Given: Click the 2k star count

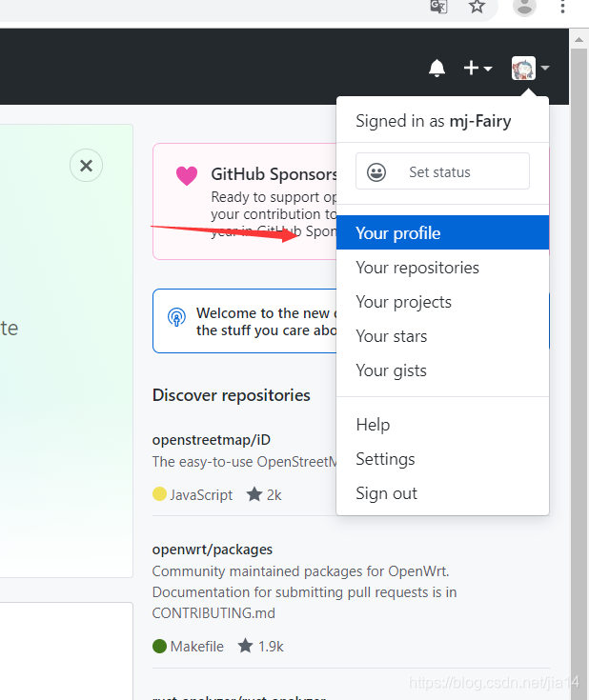Looking at the screenshot, I should (264, 494).
